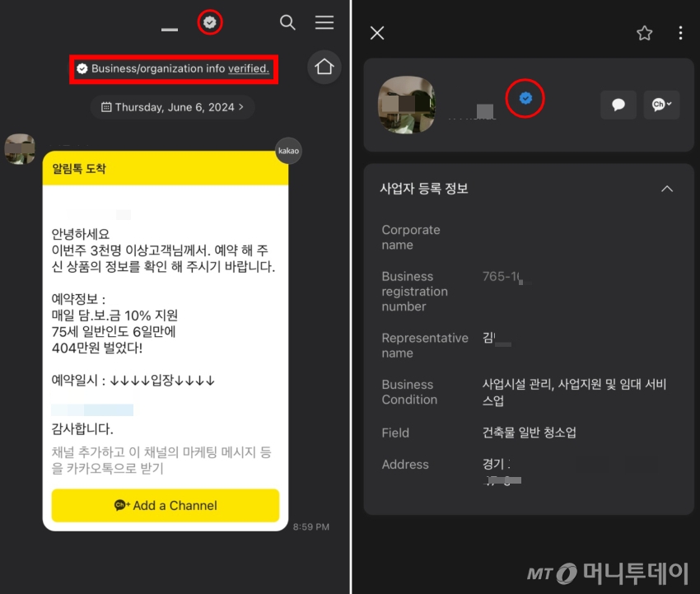Click the round kakao badge on message
Screen dimensions: 700x594
[x=288, y=150]
